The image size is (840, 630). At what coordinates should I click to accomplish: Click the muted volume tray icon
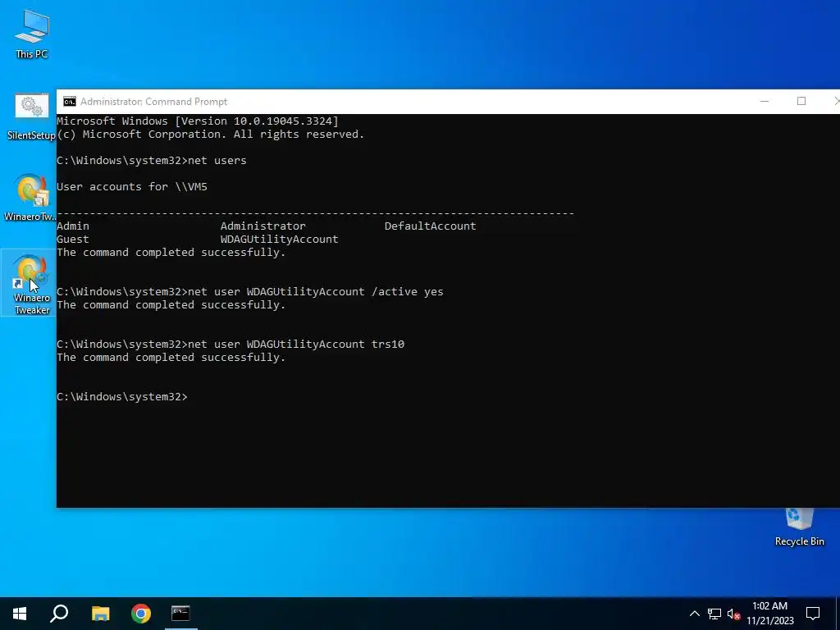click(x=733, y=614)
